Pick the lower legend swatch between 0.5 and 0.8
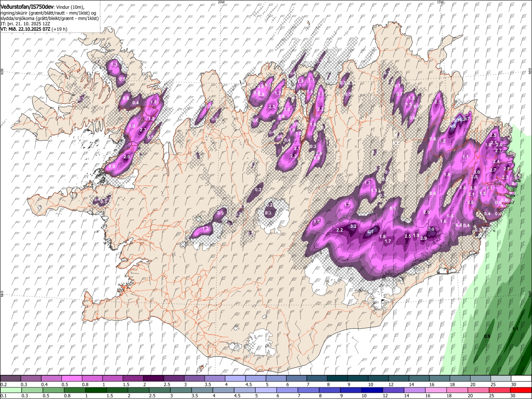 coord(54,390)
